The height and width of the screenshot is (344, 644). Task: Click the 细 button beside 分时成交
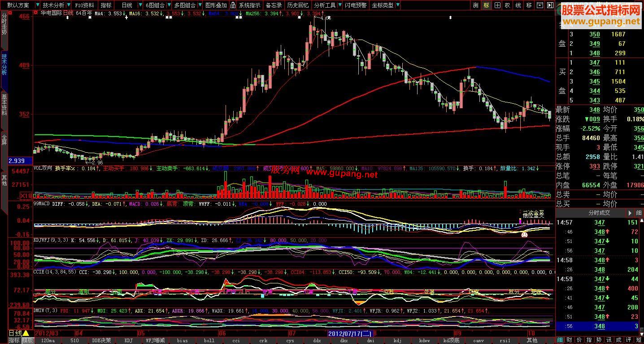point(639,213)
